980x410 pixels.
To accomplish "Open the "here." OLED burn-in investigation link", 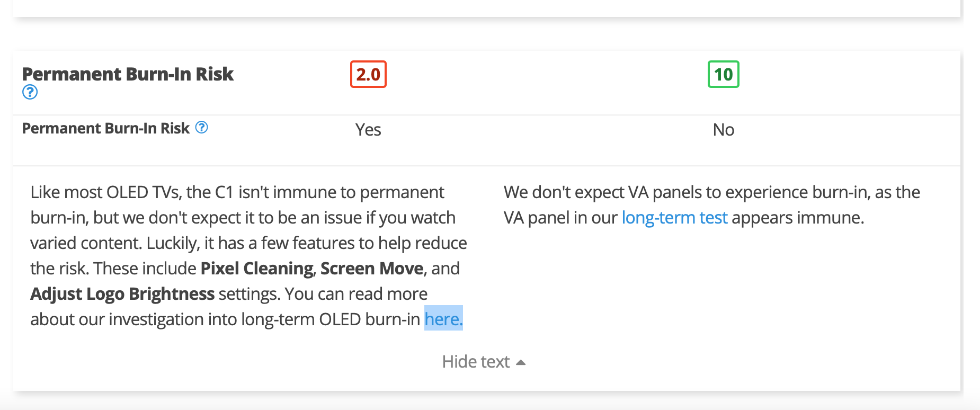I will 443,319.
